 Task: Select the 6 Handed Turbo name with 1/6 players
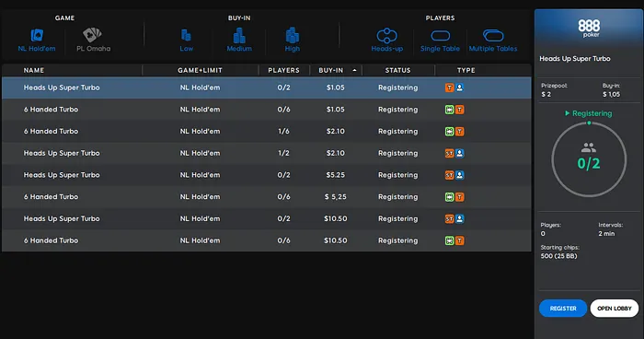pos(51,131)
